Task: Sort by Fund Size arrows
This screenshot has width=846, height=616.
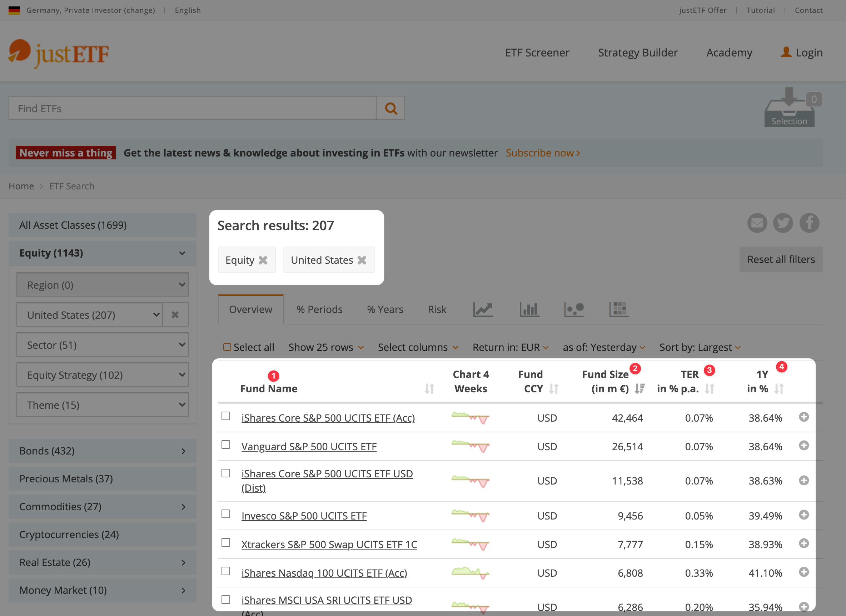Action: (x=640, y=389)
